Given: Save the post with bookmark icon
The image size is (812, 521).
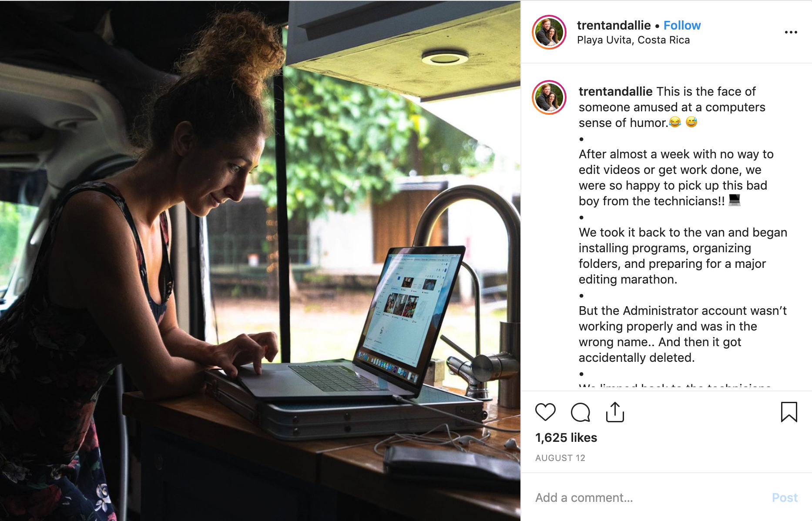Looking at the screenshot, I should (x=789, y=412).
